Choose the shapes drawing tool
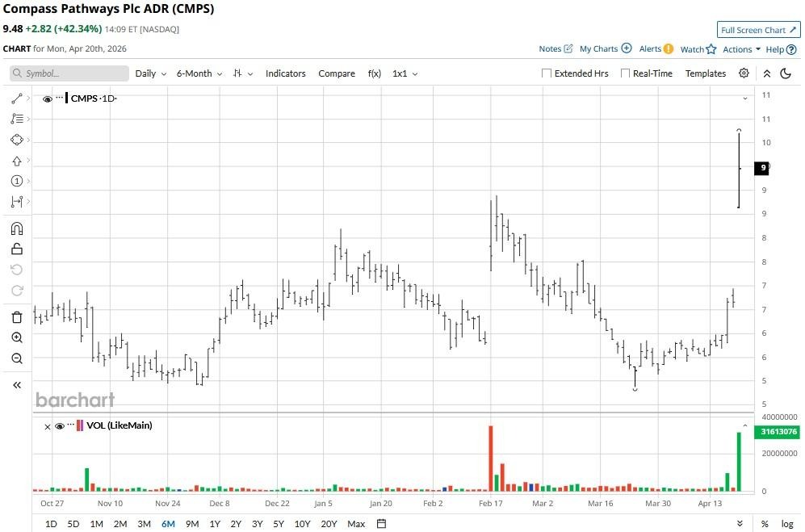 click(x=17, y=140)
